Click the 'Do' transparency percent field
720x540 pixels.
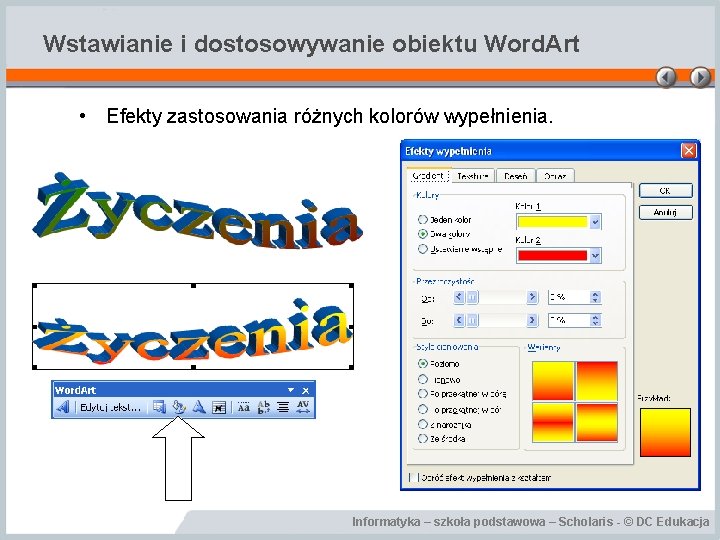coord(568,320)
